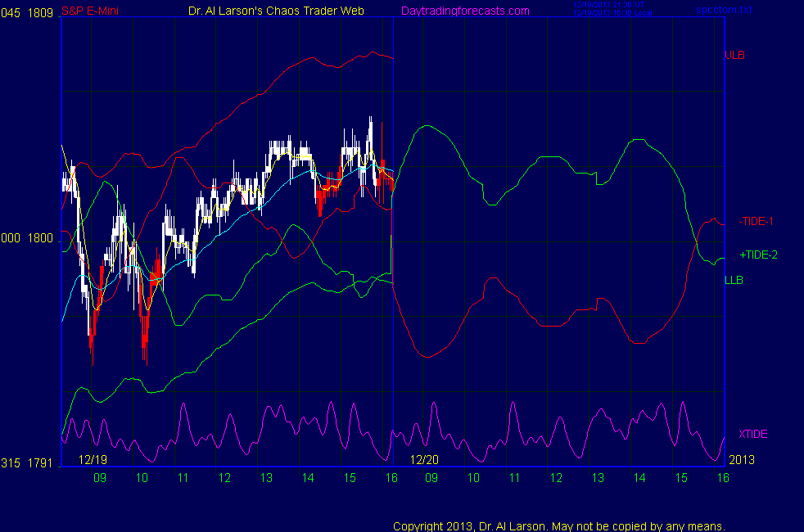
Task: Click 'Dr. Al Larson's Chaos Trader Web' heading
Action: click(276, 11)
